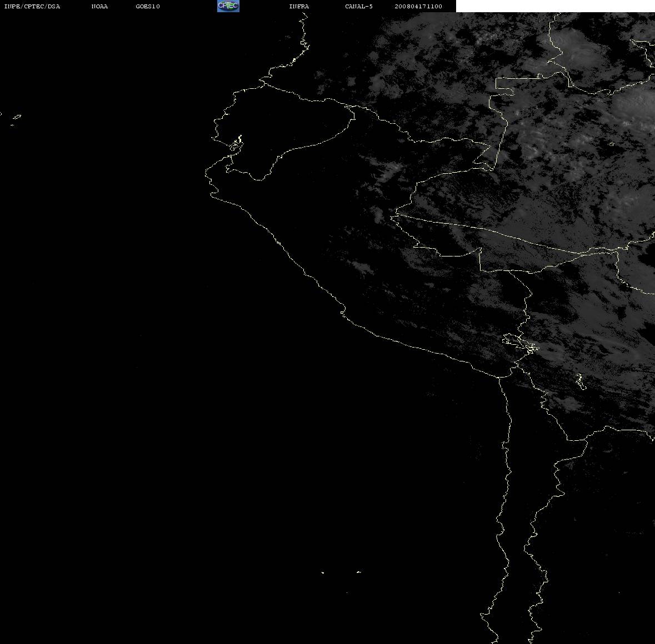Click the NOAA label in header

coord(99,6)
